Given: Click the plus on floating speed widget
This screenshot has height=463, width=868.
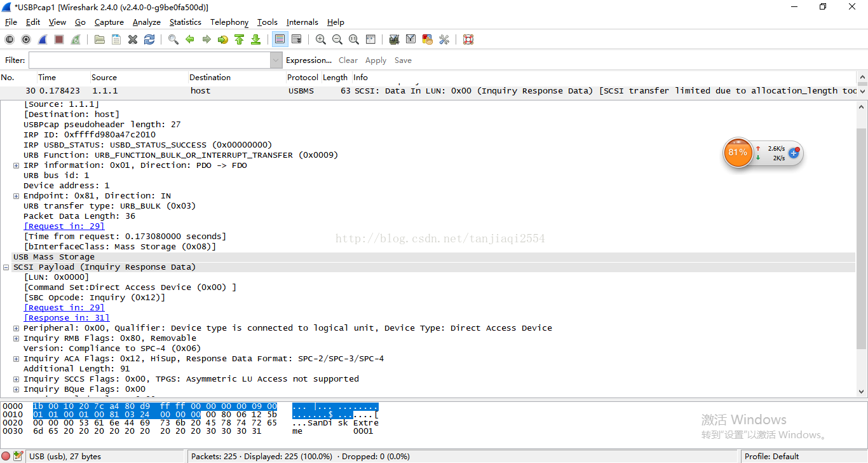Looking at the screenshot, I should coord(793,153).
